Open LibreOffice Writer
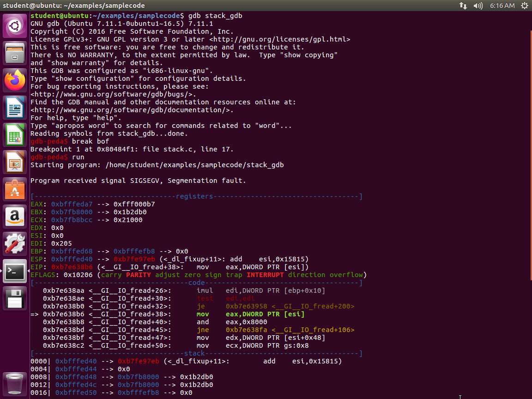Viewport: 532px width, 399px height. coord(15,108)
